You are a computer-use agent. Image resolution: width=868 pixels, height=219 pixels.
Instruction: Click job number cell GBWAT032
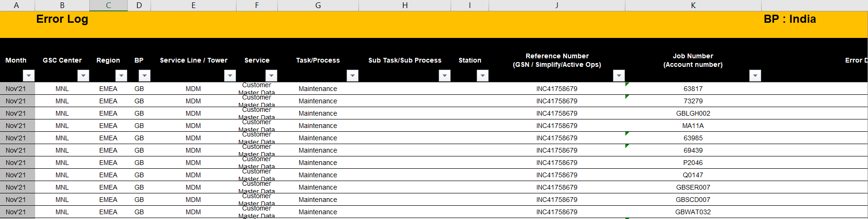click(x=693, y=212)
